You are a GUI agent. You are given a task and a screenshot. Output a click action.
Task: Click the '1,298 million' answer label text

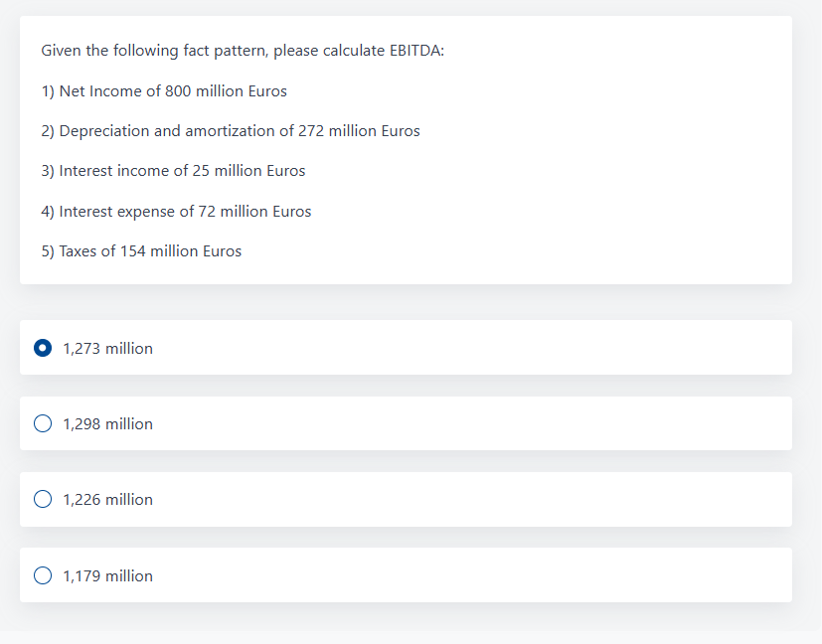click(x=108, y=424)
